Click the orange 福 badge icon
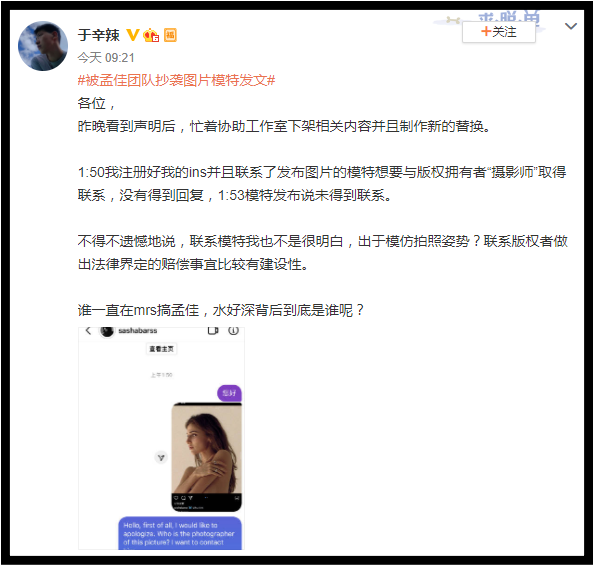The image size is (594, 566). pos(170,35)
